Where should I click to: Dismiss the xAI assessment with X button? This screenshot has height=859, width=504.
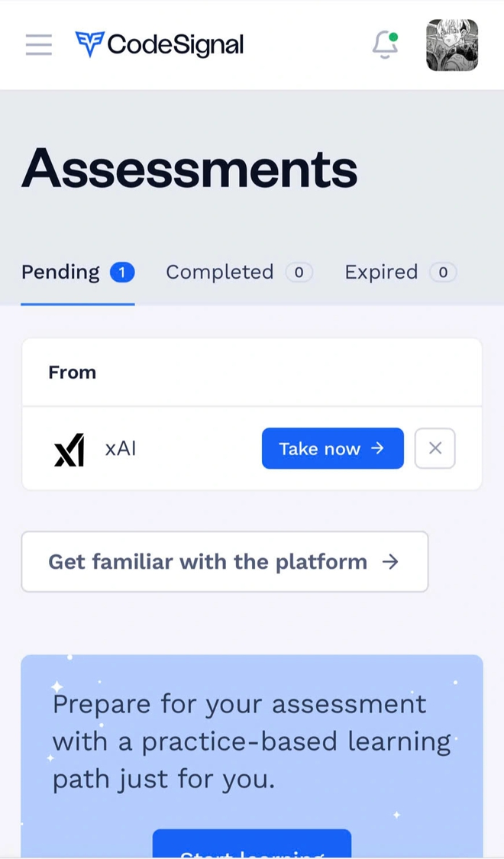tap(435, 448)
